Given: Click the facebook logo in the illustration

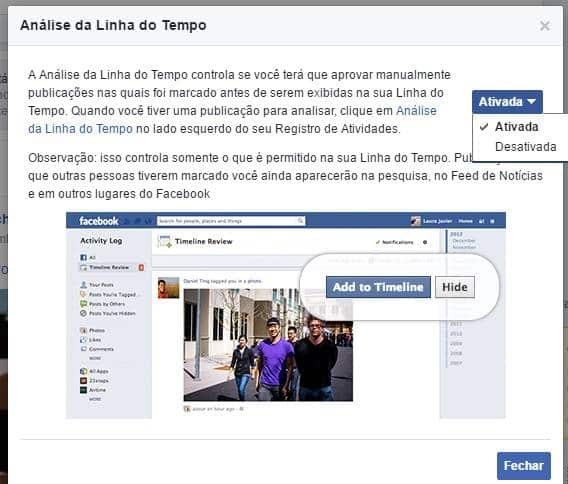Looking at the screenshot, I should (x=99, y=221).
